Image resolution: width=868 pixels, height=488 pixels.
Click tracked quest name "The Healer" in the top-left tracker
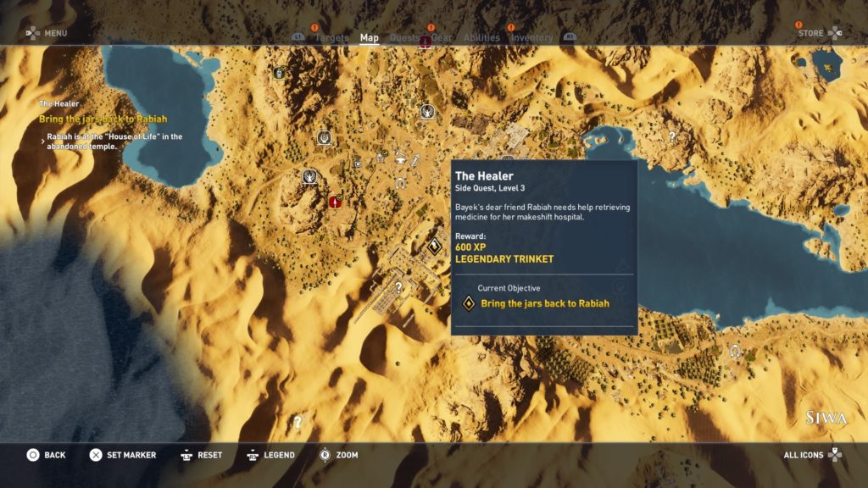(59, 103)
